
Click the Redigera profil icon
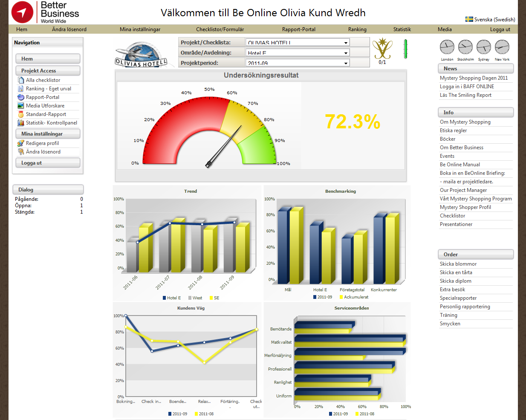(x=21, y=143)
